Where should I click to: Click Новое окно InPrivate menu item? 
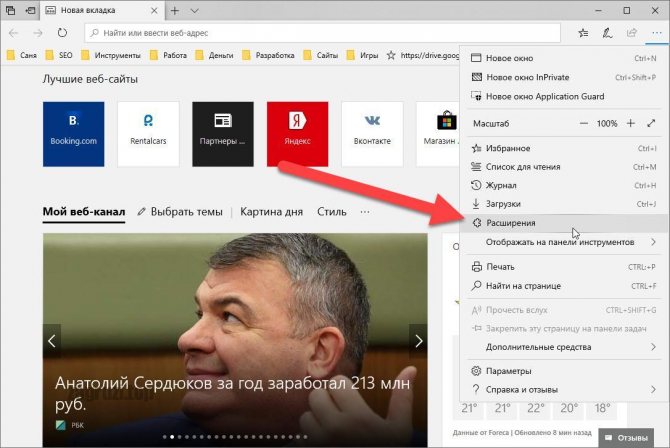pos(564,77)
